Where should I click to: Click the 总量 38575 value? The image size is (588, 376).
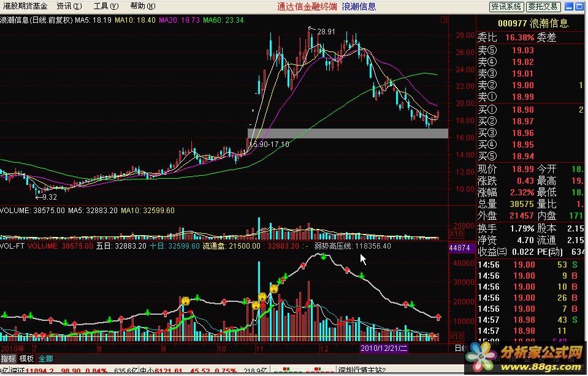[522, 204]
